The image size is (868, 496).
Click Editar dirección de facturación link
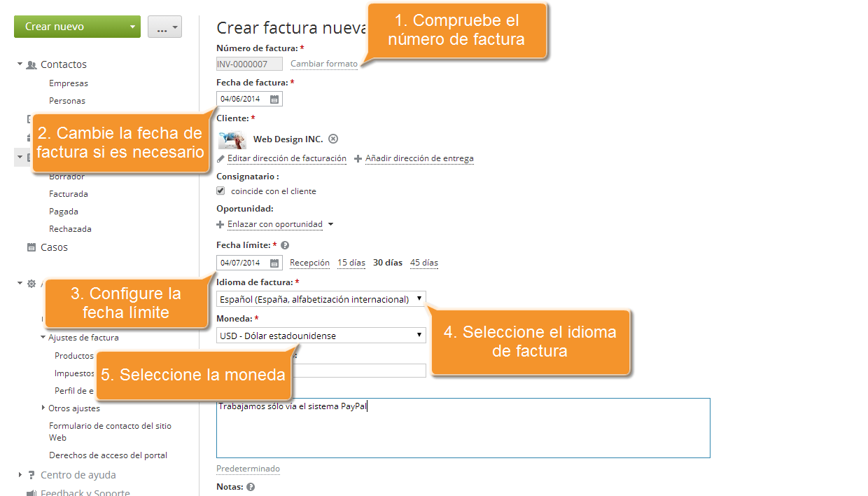coord(287,158)
